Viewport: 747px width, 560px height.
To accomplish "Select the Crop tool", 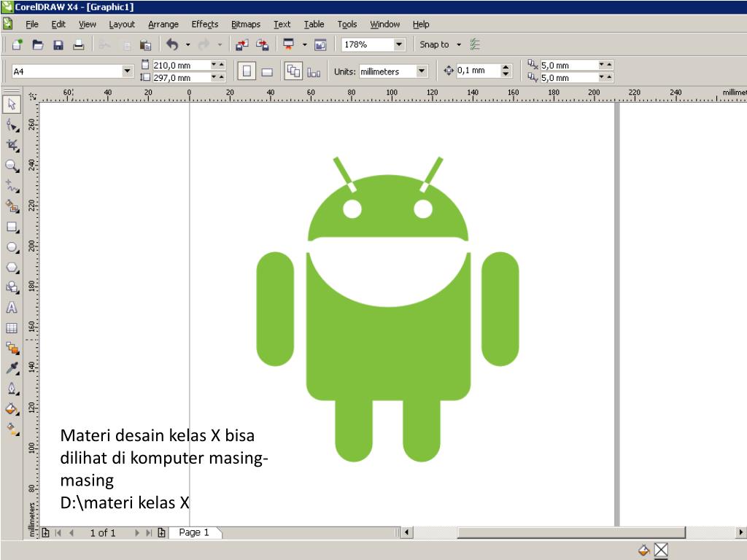I will 12,145.
